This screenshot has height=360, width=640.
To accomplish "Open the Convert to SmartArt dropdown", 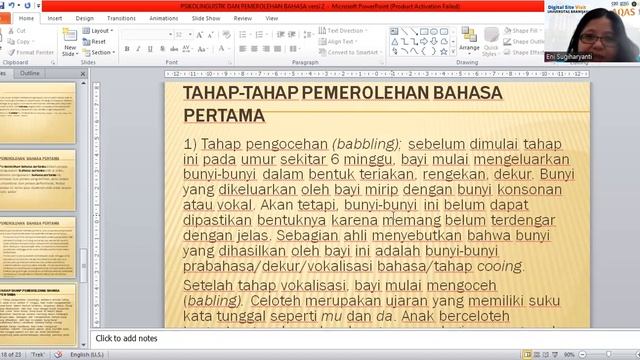I will coord(350,52).
